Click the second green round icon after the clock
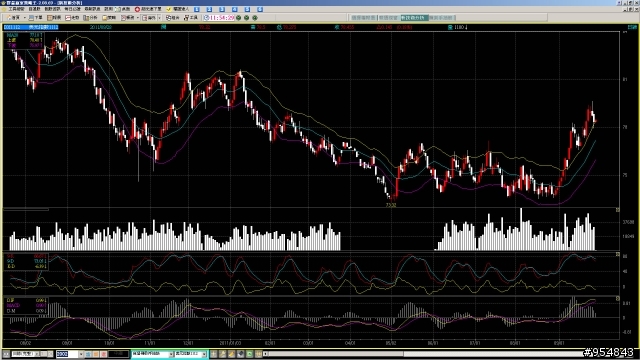The image size is (640, 360). pyautogui.click(x=247, y=18)
